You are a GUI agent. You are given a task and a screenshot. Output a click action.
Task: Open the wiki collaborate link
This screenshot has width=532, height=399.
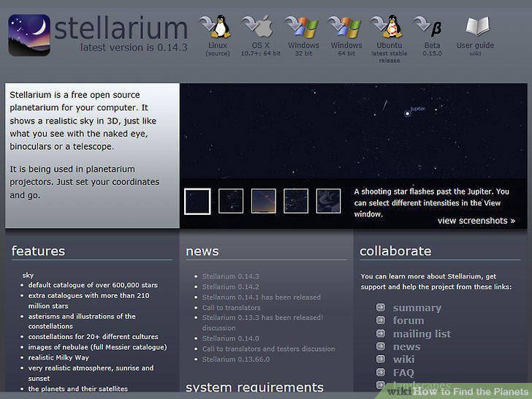click(x=403, y=360)
